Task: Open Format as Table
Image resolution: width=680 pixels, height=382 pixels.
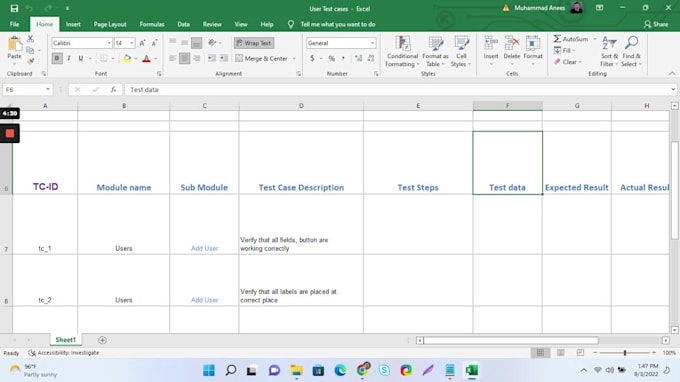Action: tap(435, 52)
